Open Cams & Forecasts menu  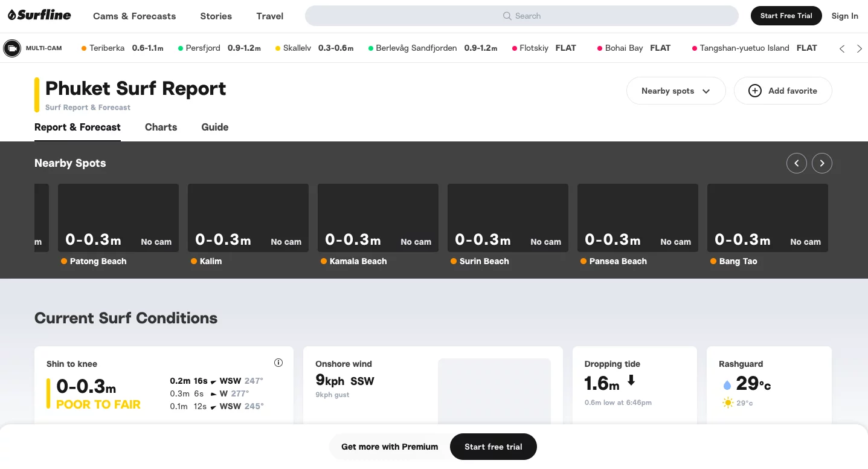click(x=135, y=16)
